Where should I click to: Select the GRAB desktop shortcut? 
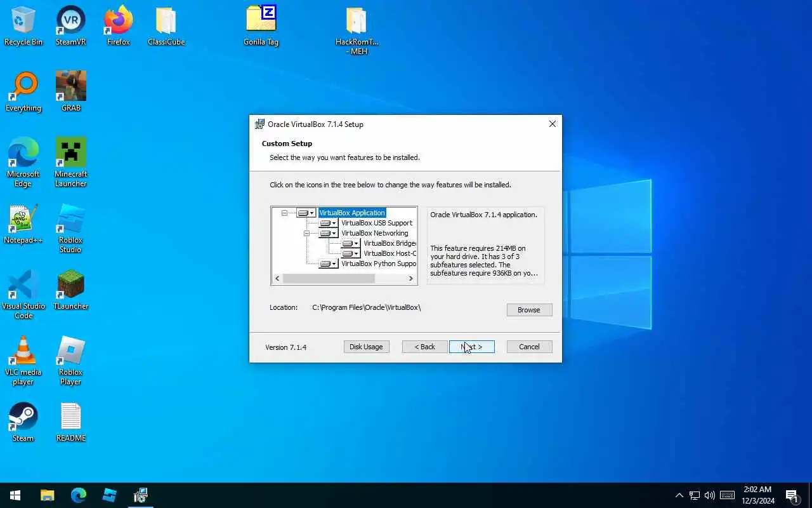point(71,91)
